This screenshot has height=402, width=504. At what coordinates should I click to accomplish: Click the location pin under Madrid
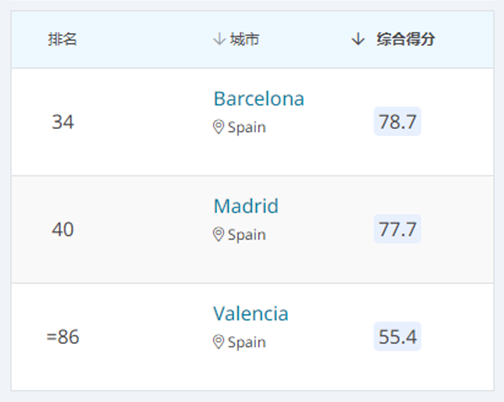(x=218, y=235)
